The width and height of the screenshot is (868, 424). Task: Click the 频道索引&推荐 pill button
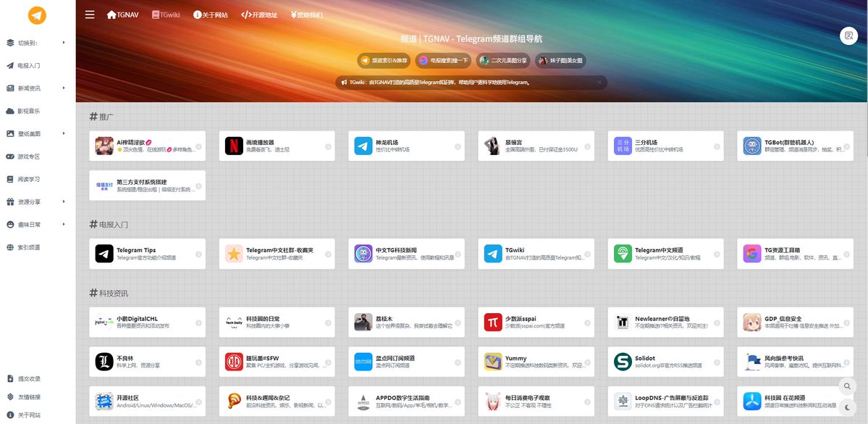[x=384, y=60]
